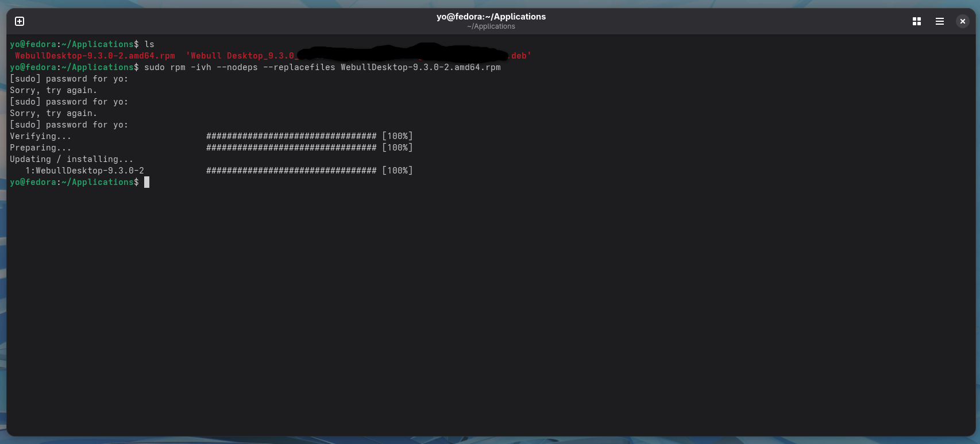
Task: Click the .deb' file extension text
Action: [x=521, y=56]
